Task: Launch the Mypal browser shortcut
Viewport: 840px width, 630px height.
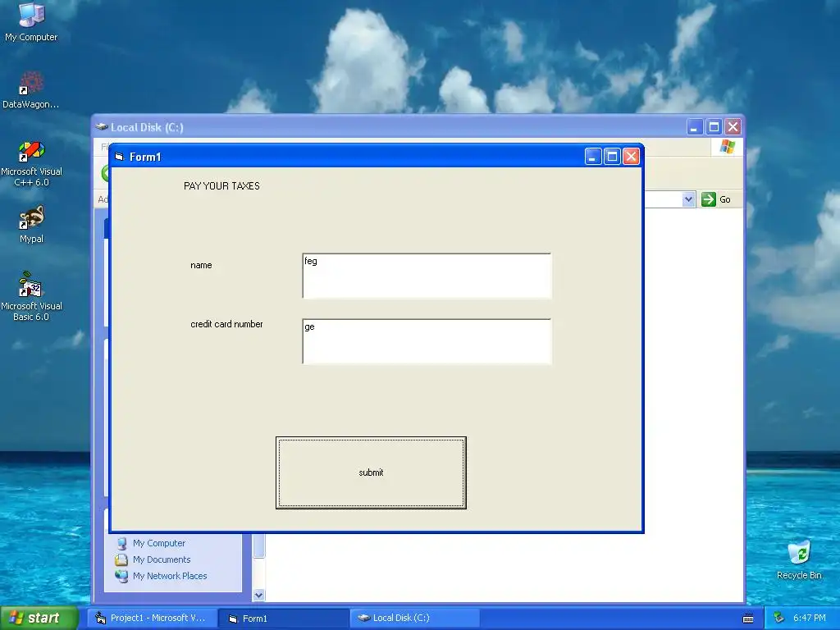Action: tap(31, 225)
